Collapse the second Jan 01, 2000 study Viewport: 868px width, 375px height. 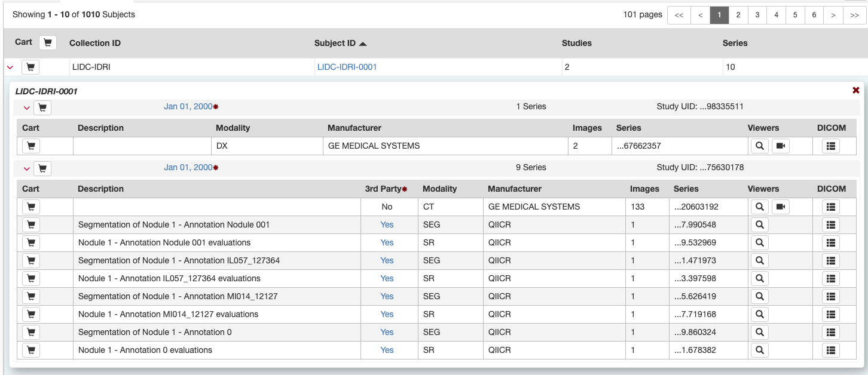point(26,168)
